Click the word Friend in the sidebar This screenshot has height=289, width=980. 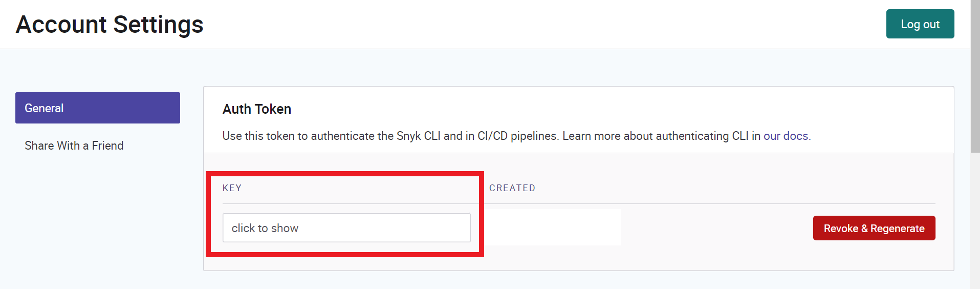point(107,146)
